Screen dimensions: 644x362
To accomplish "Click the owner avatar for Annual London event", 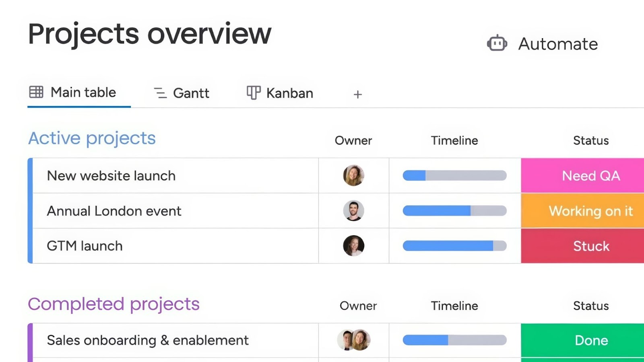I will click(x=353, y=210).
